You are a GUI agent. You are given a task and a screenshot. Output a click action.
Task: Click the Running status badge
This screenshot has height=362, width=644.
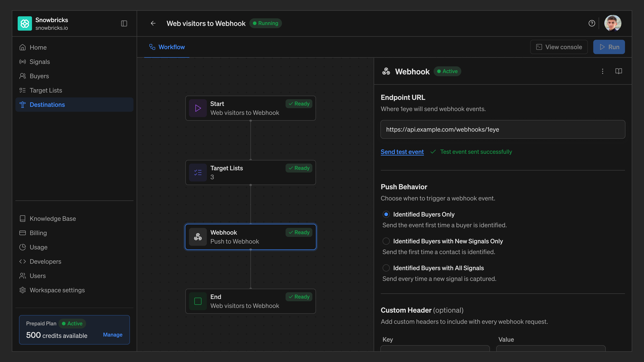pyautogui.click(x=266, y=23)
